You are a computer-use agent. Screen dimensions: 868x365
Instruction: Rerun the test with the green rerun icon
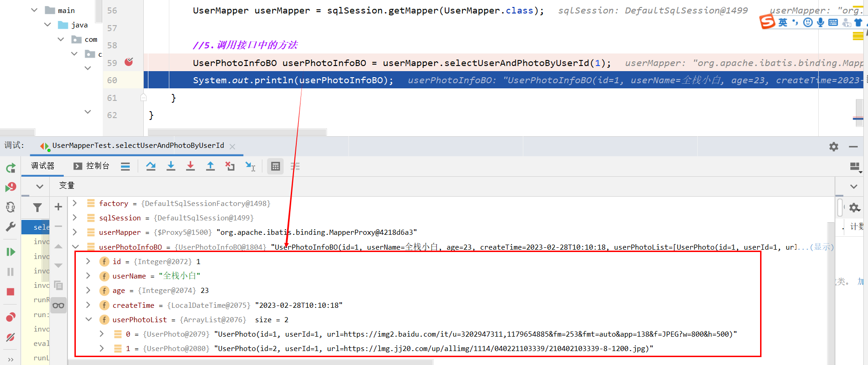[x=11, y=168]
